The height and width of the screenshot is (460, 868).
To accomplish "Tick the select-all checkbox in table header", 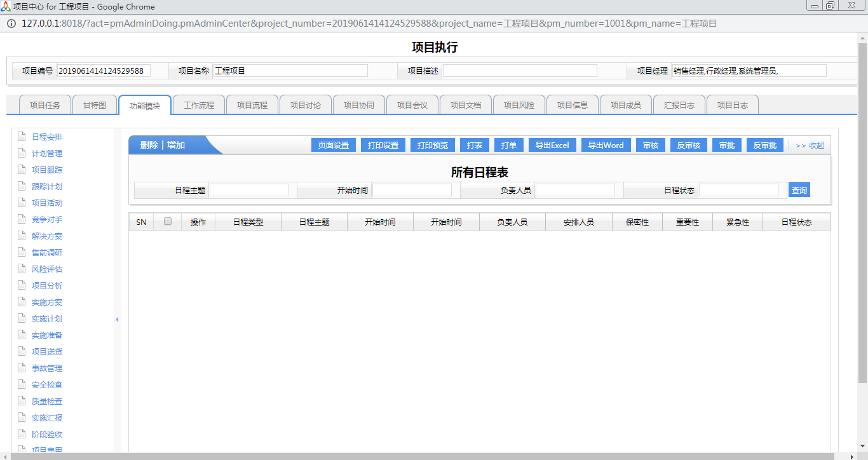I will click(168, 222).
